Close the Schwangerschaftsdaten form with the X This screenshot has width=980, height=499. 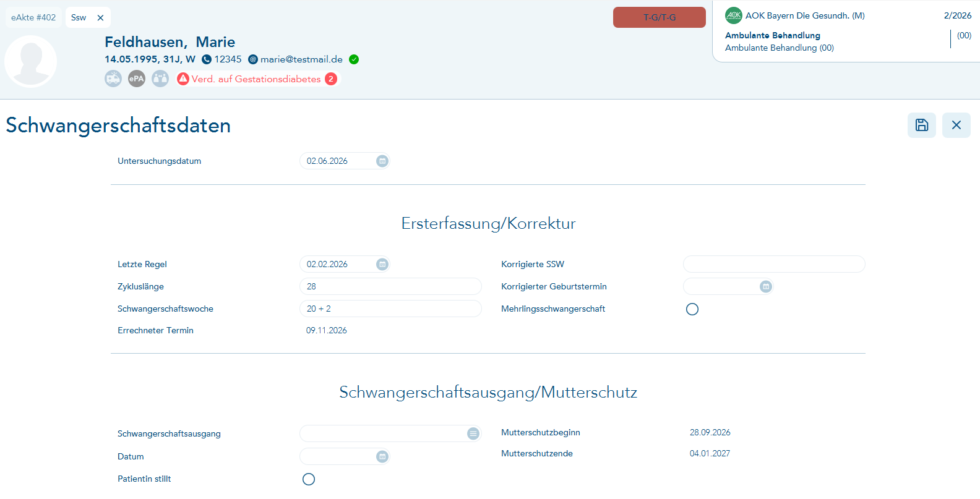pos(956,125)
